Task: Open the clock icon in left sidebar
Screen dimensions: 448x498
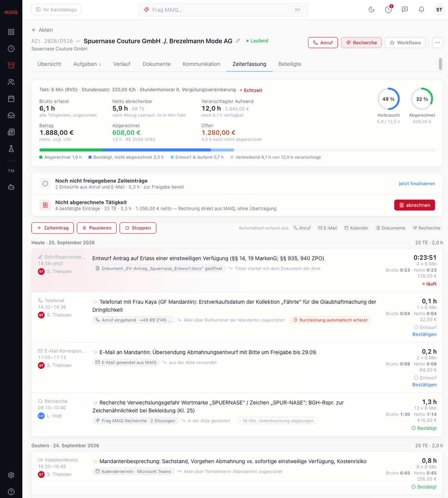Action: (x=11, y=49)
